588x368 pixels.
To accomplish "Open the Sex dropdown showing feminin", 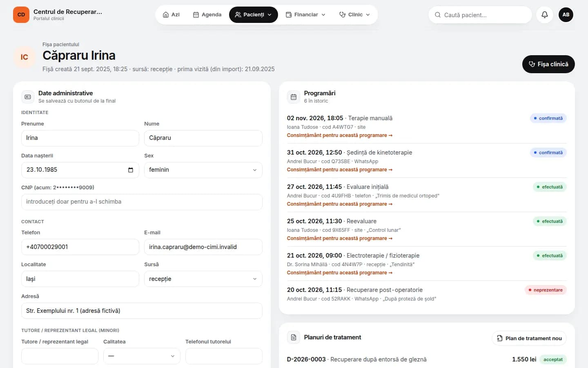I will (x=203, y=170).
